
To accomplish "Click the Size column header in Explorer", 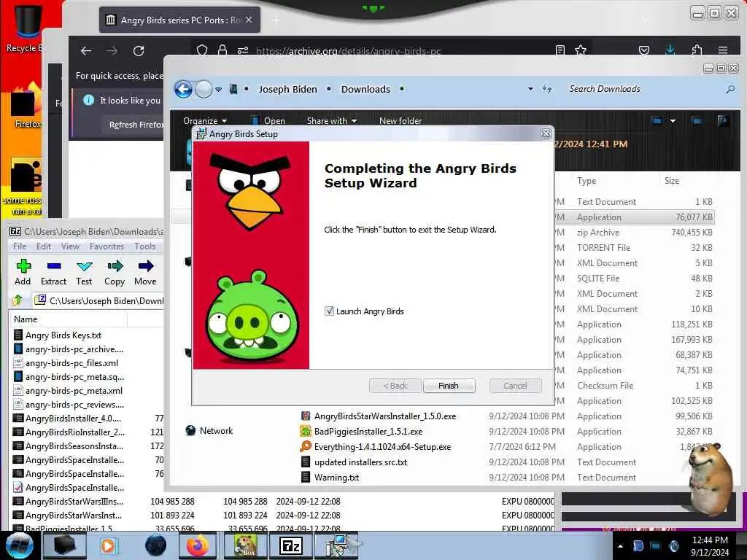I will click(x=672, y=181).
